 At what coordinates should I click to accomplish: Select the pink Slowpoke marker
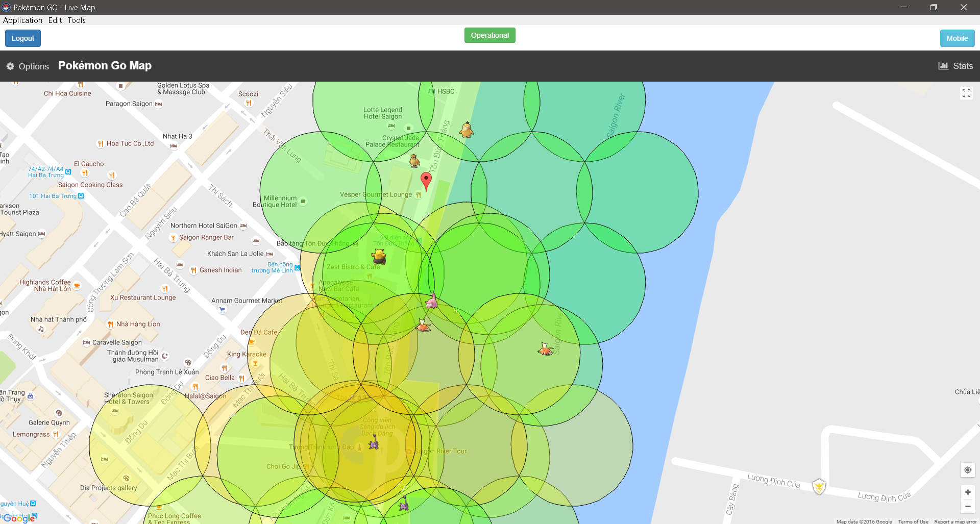(x=432, y=301)
